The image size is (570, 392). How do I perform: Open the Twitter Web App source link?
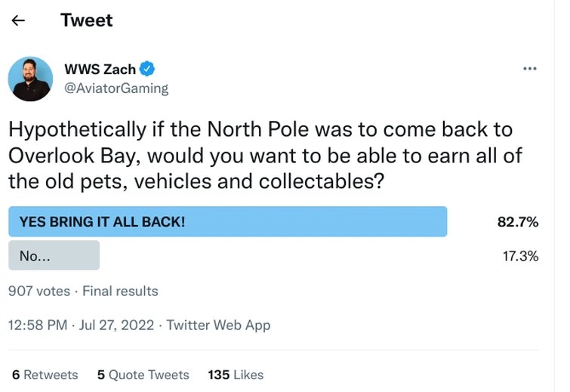(218, 326)
